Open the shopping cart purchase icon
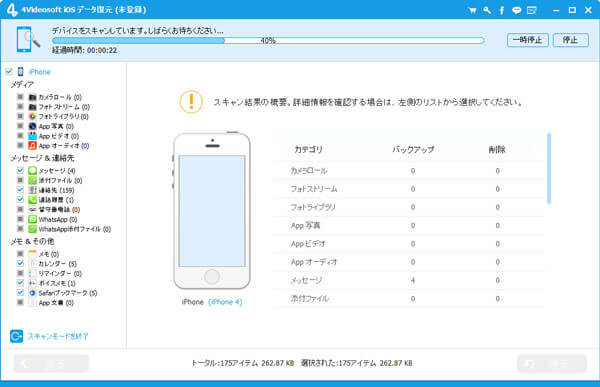The height and width of the screenshot is (387, 600). coord(472,10)
